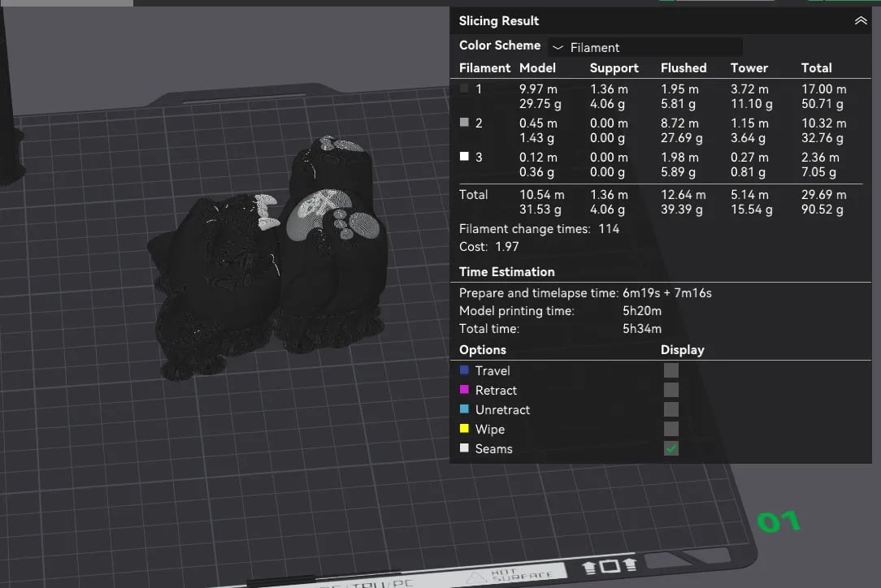
Task: Click the filament 3 total value 7.05 g
Action: [818, 172]
